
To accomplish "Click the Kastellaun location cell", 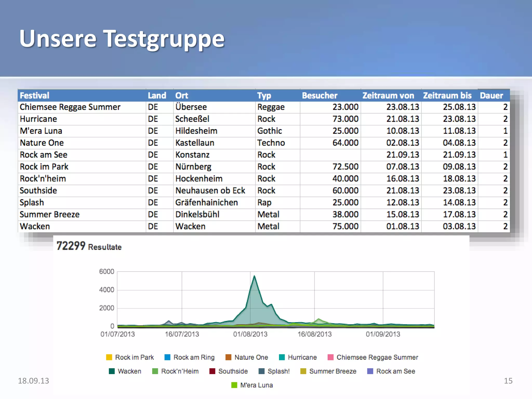I will click(x=214, y=143).
